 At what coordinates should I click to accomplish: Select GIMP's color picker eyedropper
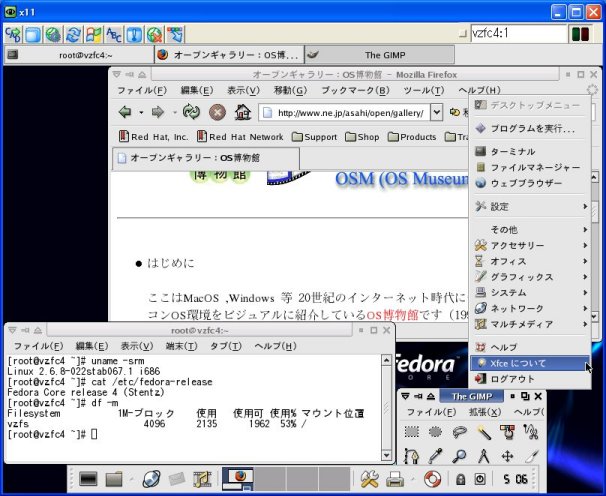tap(436, 456)
